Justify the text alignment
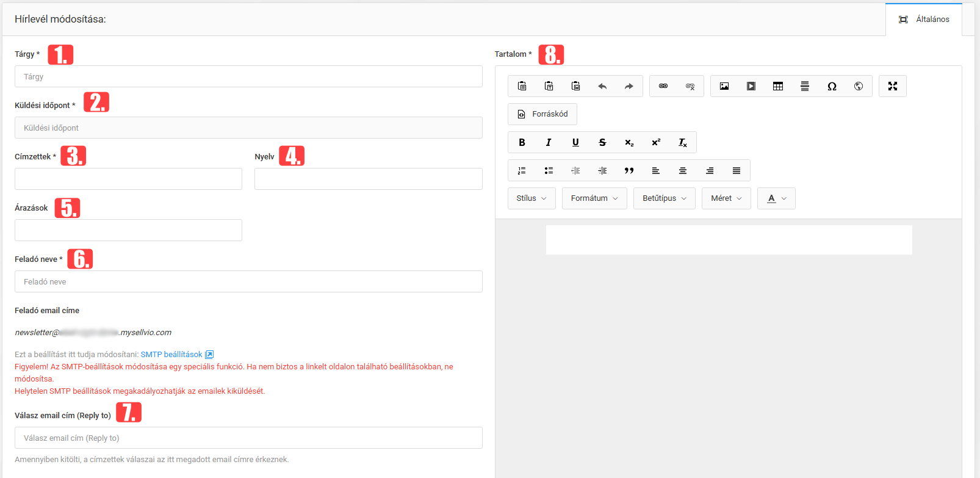The height and width of the screenshot is (478, 980). click(x=737, y=170)
